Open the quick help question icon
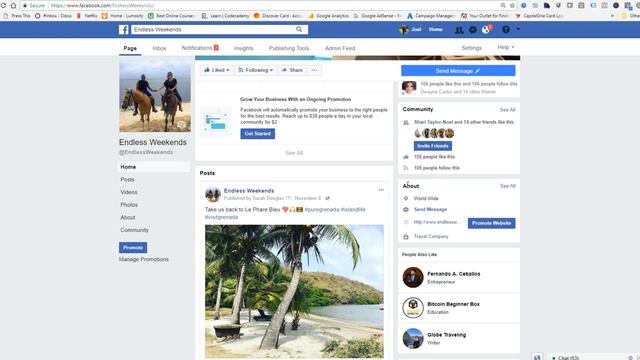This screenshot has height=360, width=640. point(506,29)
